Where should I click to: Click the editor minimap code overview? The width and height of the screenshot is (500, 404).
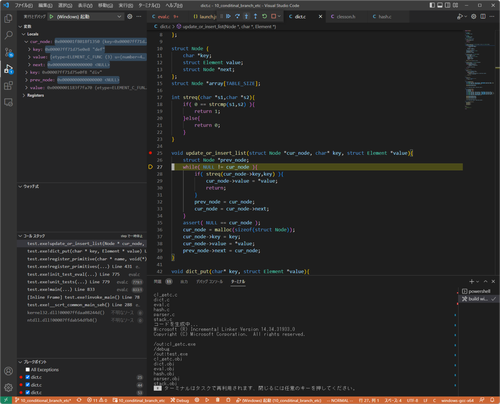coord(479,70)
